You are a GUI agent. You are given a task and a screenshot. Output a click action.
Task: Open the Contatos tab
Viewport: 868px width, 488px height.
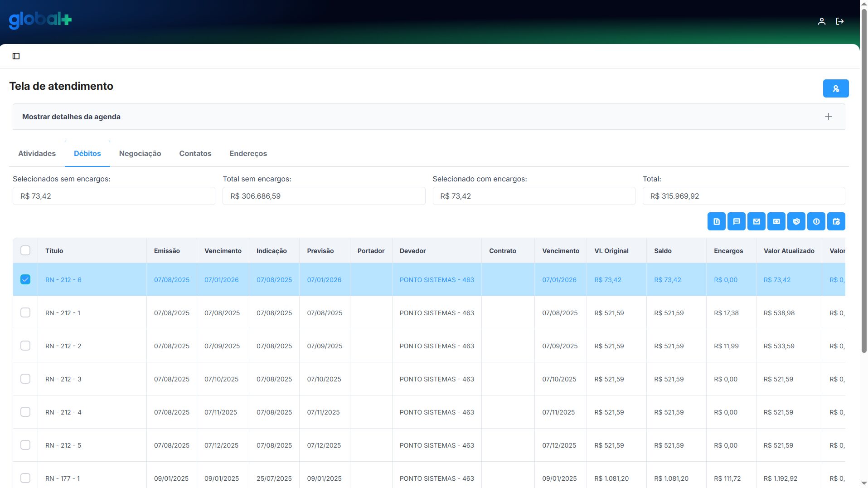point(195,153)
